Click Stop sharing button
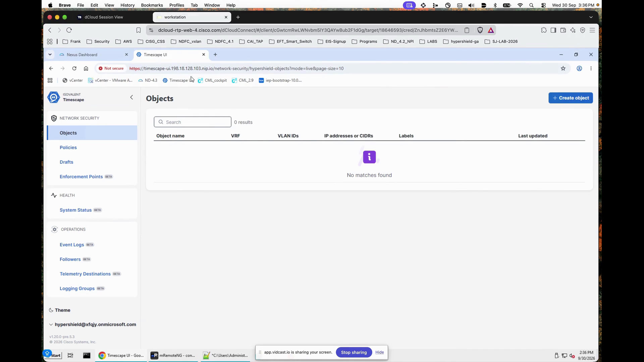The height and width of the screenshot is (362, 644). click(x=354, y=352)
